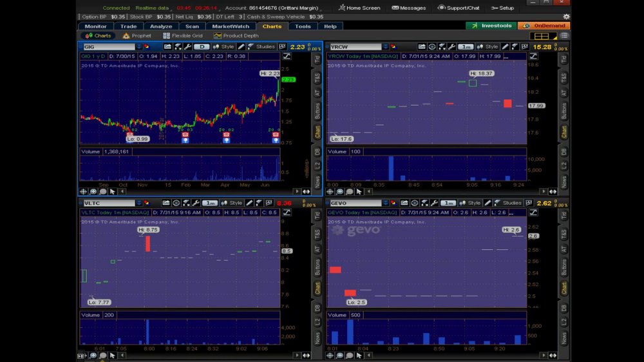The image size is (644, 362).
Task: Click the list menu icon beside grid selector
Action: tap(564, 36)
